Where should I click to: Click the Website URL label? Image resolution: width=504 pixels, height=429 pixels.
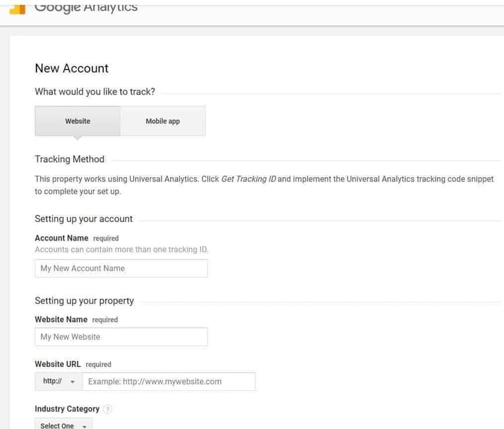point(58,364)
